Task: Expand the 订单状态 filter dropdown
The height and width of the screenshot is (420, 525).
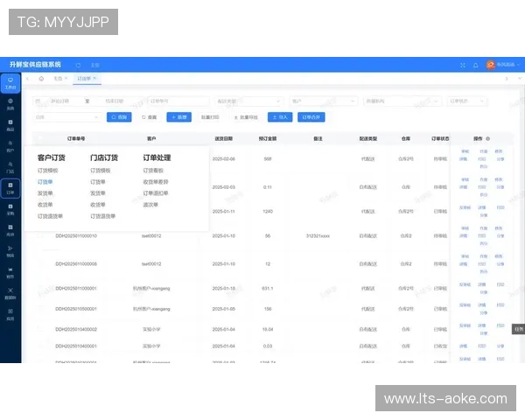Action: click(x=467, y=101)
